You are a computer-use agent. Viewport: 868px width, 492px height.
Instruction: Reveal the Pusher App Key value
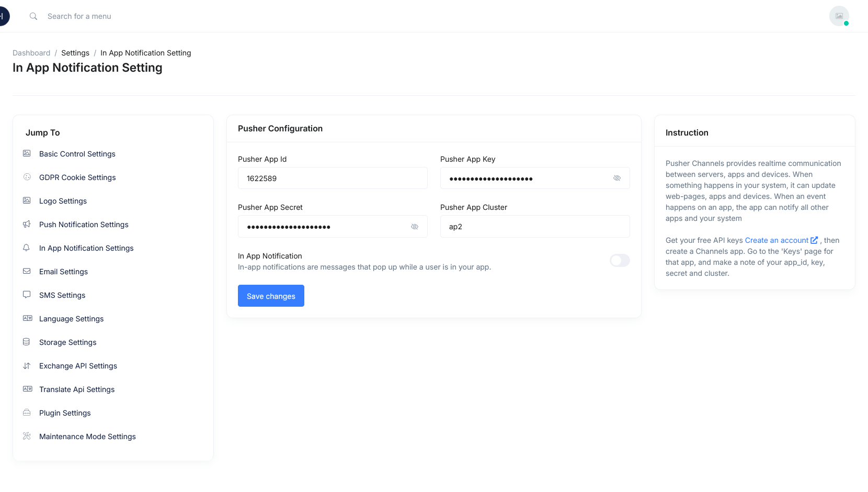coord(617,178)
